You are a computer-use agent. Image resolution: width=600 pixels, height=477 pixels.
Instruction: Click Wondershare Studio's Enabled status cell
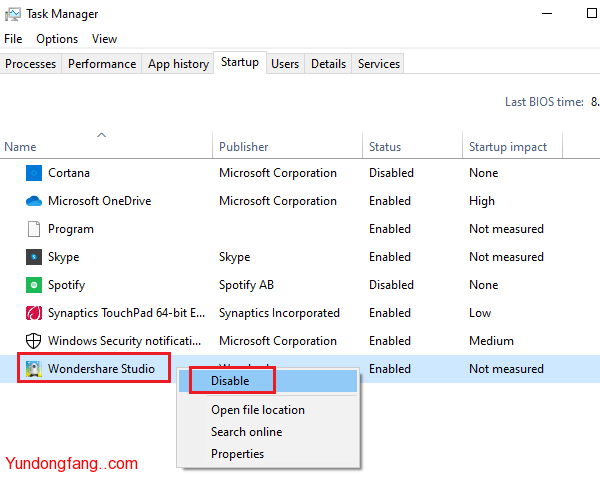tap(390, 369)
